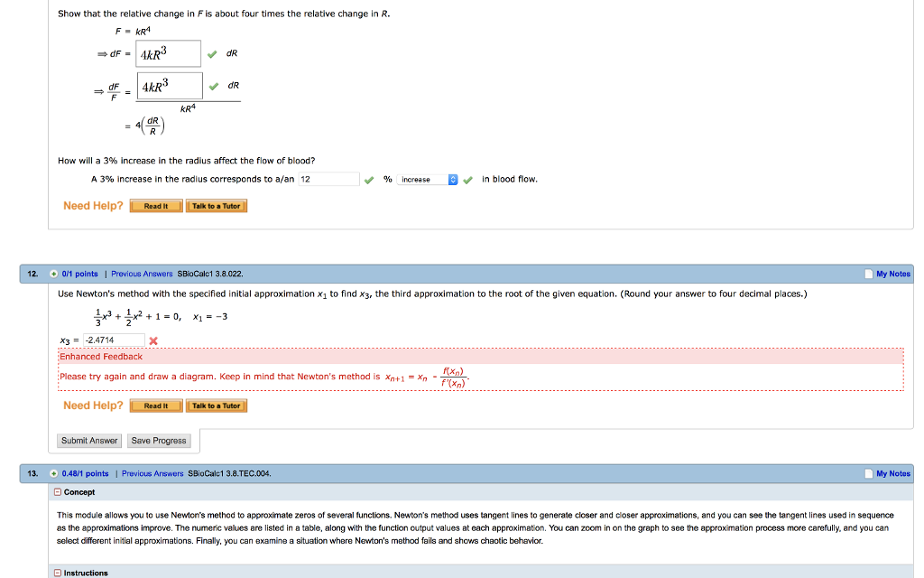The width and height of the screenshot is (924, 578).
Task: Click the green checkmark beside the dF/F answer
Action: click(214, 86)
